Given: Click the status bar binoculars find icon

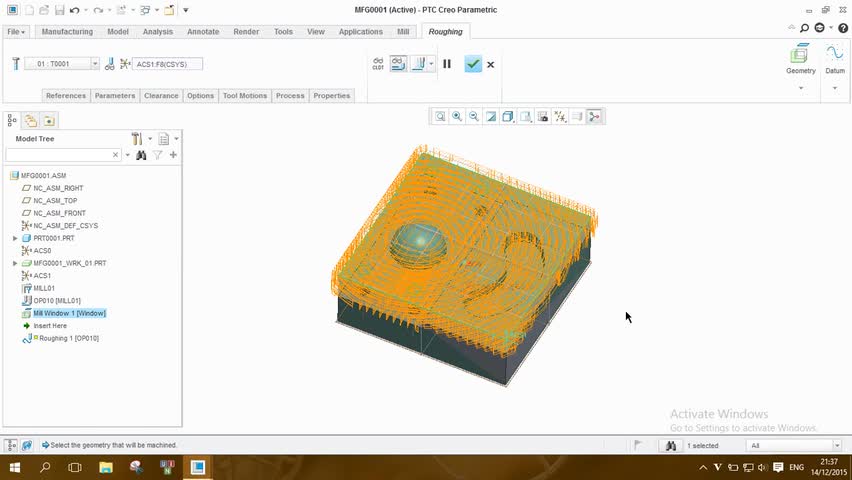Looking at the screenshot, I should pos(671,446).
